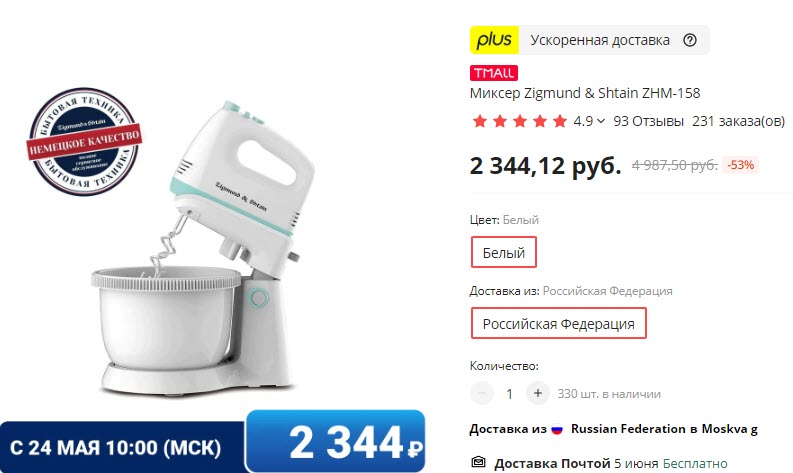Viewport: 793px width, 473px height.
Task: Expand the 4.9 rating dropdown chevron
Action: [x=601, y=121]
